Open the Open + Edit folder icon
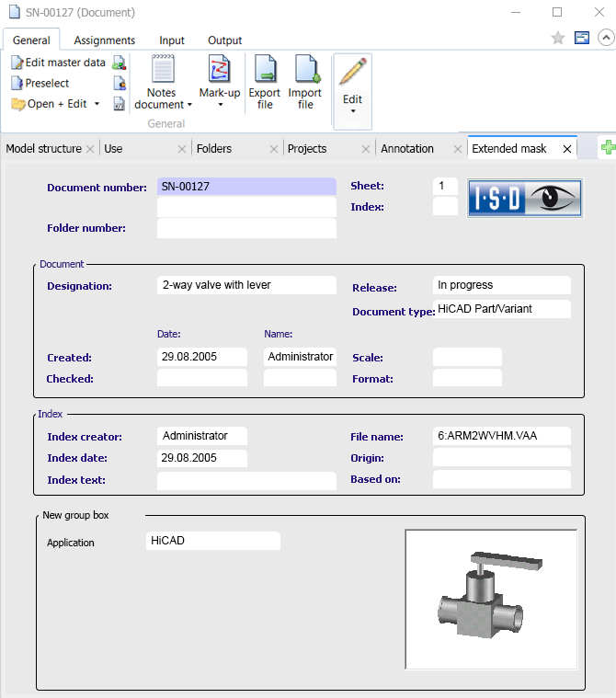 18,104
